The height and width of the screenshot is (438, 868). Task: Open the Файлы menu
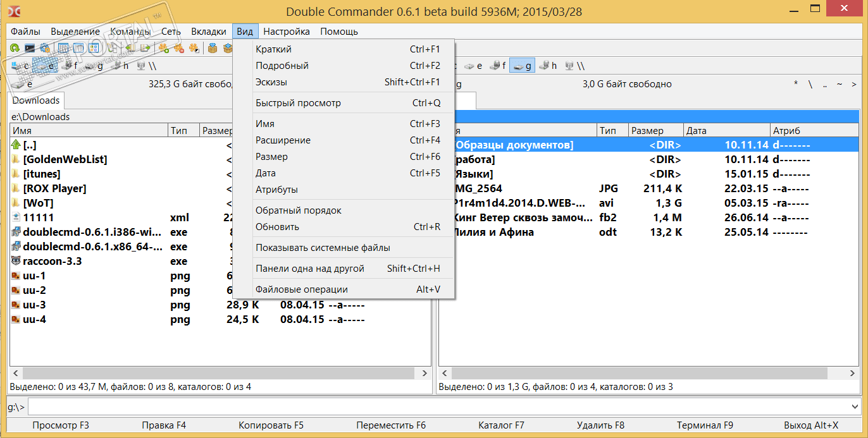pos(25,32)
